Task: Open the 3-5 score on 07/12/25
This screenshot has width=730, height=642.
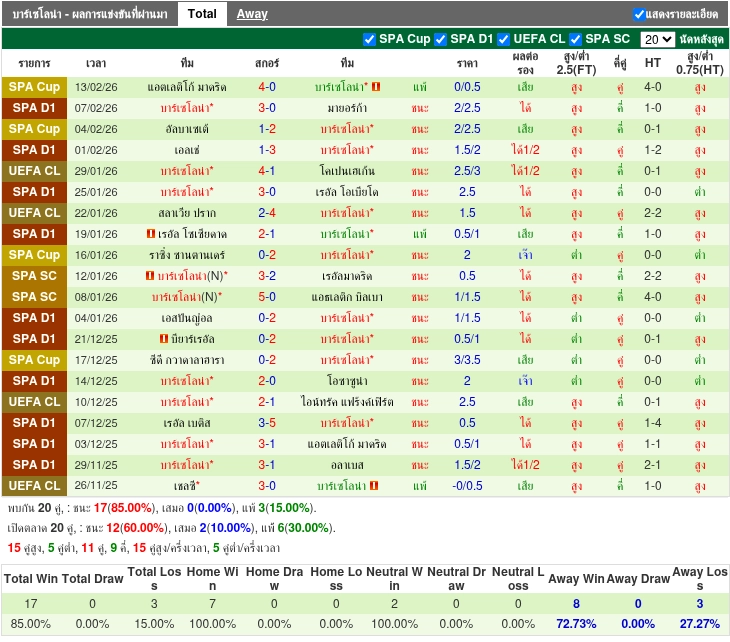Action: click(267, 423)
